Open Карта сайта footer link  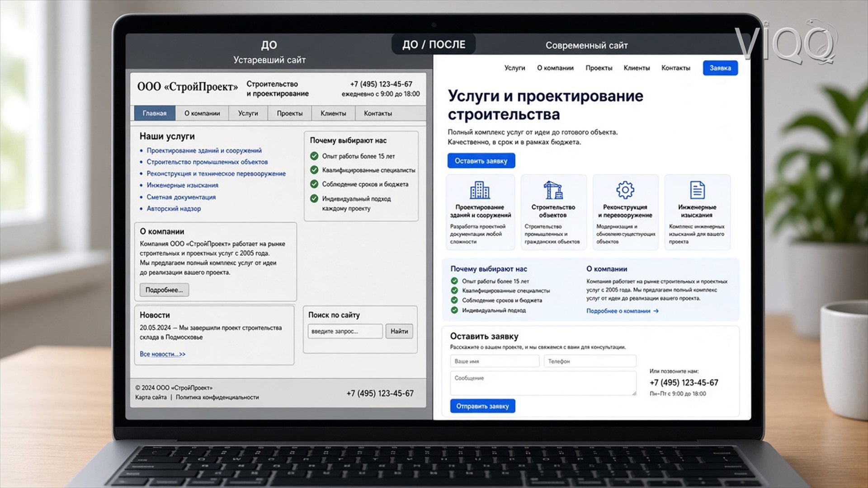tap(151, 397)
